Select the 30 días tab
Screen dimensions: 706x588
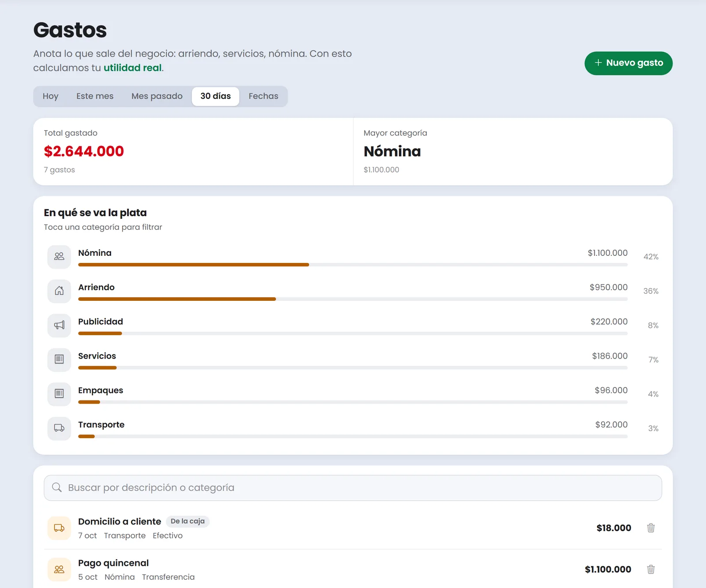coord(216,96)
